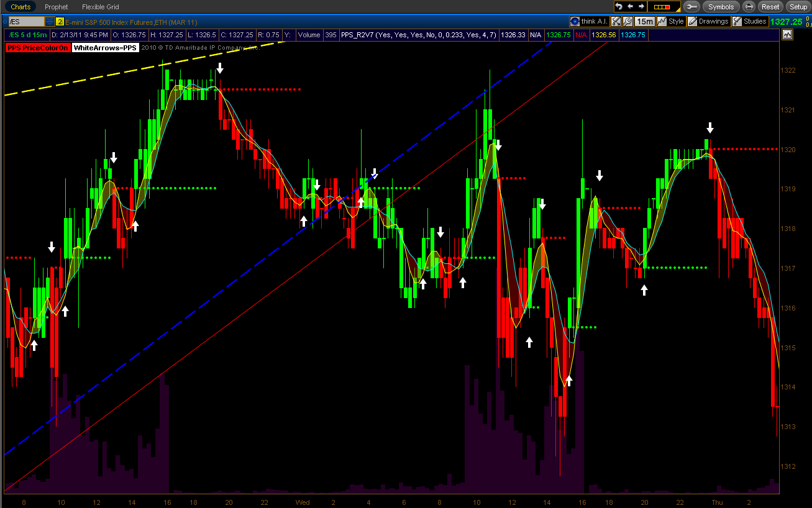Click the printer icon
Image resolution: width=812 pixels, height=508 pixels.
749,7
